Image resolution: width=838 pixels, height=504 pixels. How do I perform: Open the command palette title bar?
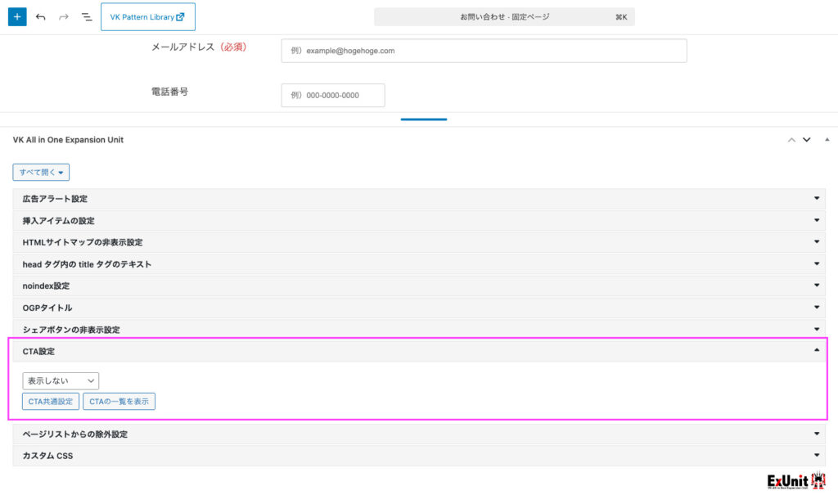pos(504,16)
